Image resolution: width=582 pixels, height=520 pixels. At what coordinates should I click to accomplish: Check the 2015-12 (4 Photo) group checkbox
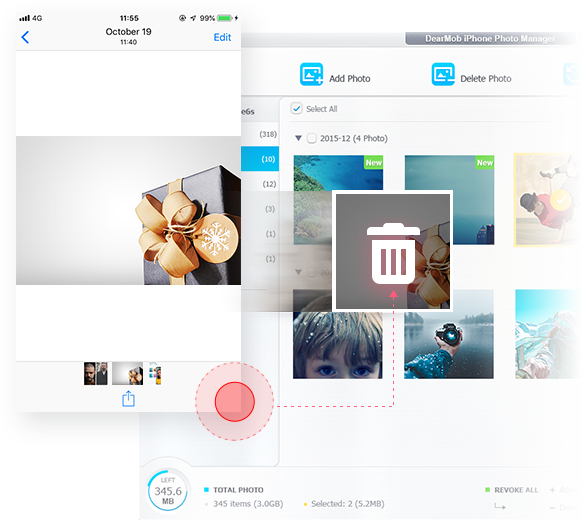[x=312, y=138]
